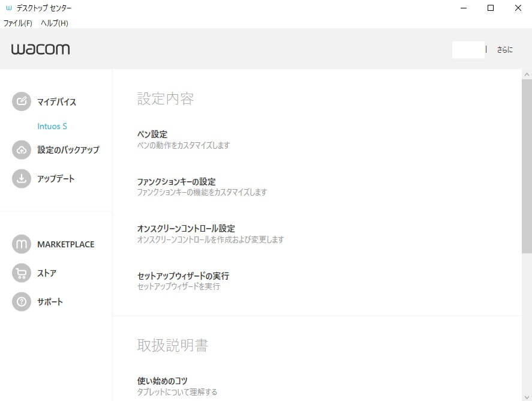
Task: Maximize the Desktop Center window
Action: click(491, 8)
